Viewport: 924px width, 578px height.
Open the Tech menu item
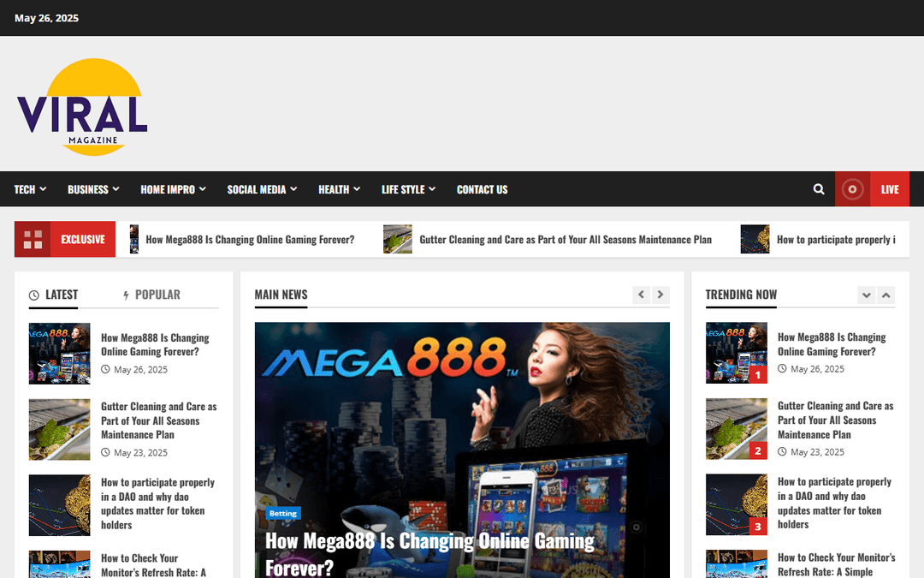(25, 189)
